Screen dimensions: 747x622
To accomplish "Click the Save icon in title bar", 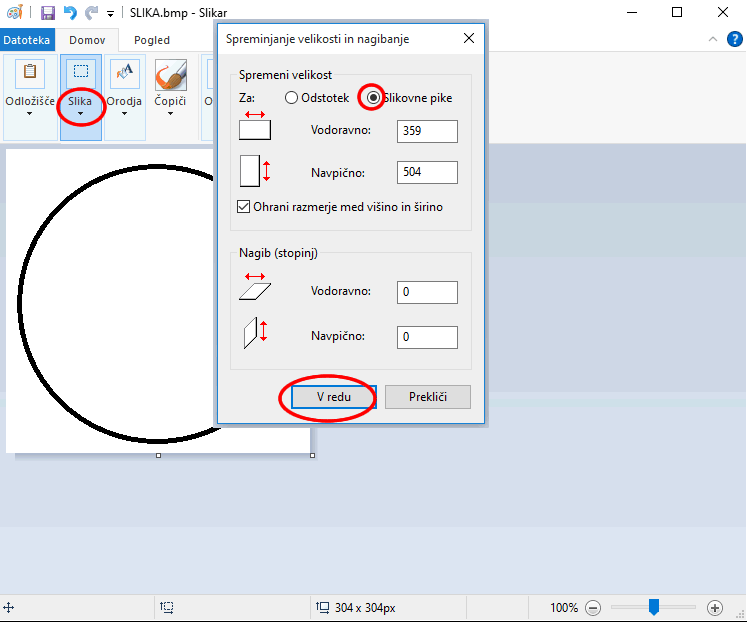I will [x=47, y=13].
